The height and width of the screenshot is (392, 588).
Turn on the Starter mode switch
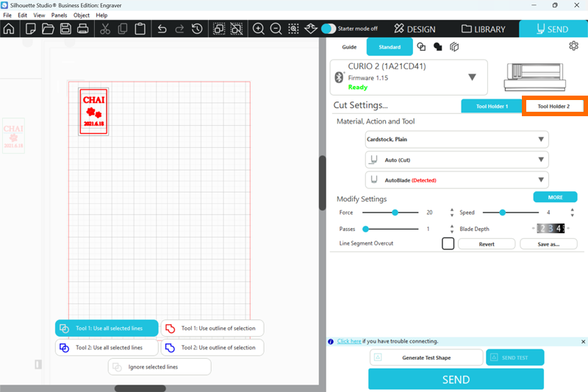(x=328, y=29)
